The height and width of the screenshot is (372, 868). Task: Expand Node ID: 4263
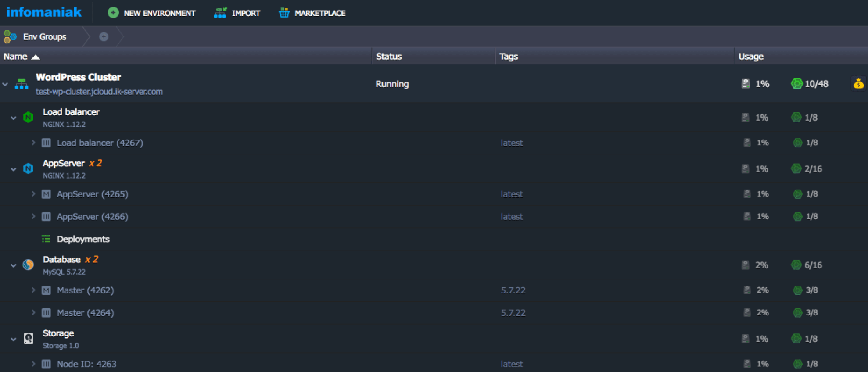33,364
